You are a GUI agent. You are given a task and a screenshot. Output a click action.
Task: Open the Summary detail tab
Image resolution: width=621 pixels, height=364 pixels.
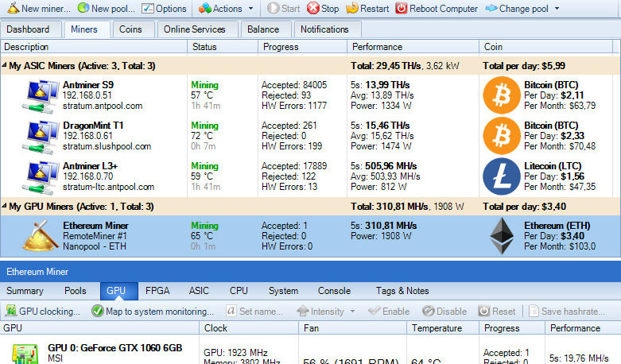click(x=25, y=291)
